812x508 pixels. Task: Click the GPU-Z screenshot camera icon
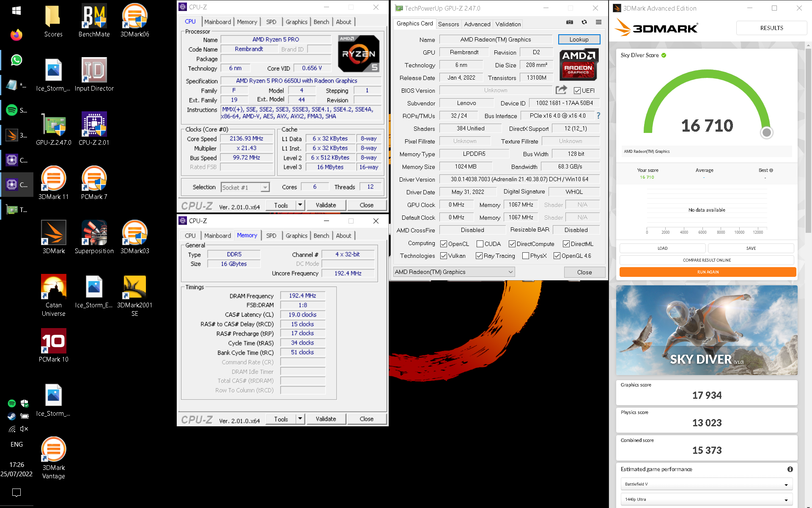click(570, 22)
